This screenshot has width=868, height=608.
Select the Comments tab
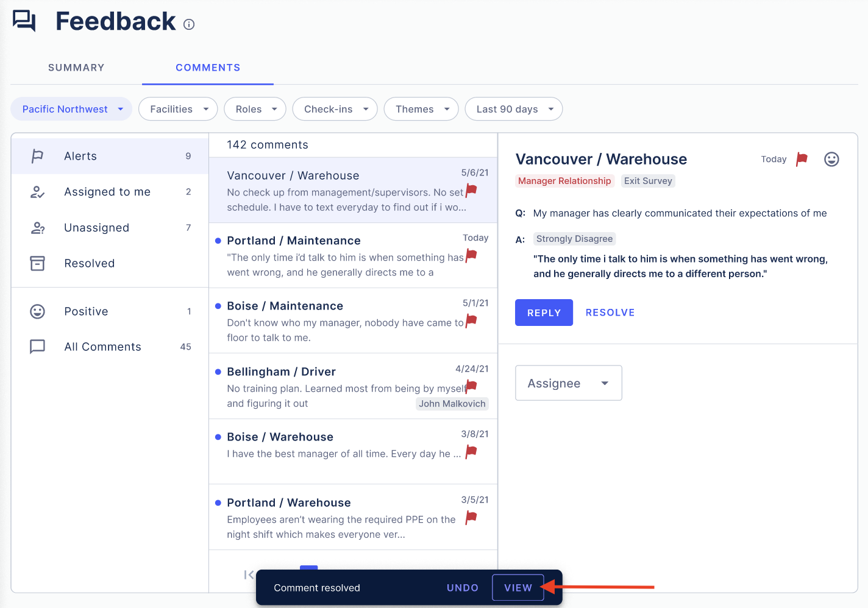(x=208, y=68)
